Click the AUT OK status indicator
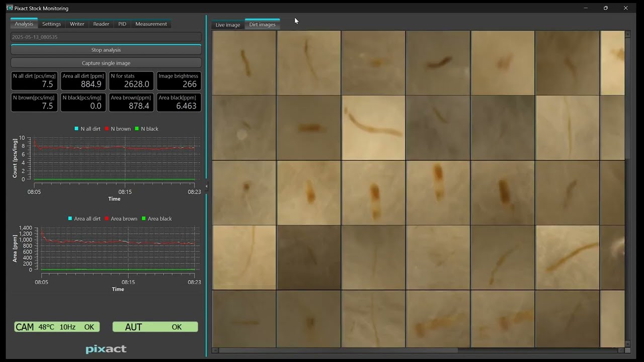 (x=155, y=327)
